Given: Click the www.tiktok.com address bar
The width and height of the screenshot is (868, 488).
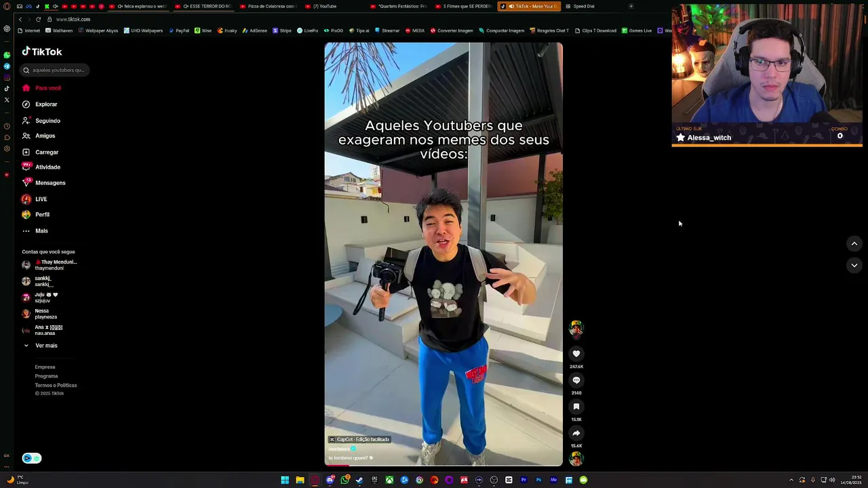Looking at the screenshot, I should (73, 20).
